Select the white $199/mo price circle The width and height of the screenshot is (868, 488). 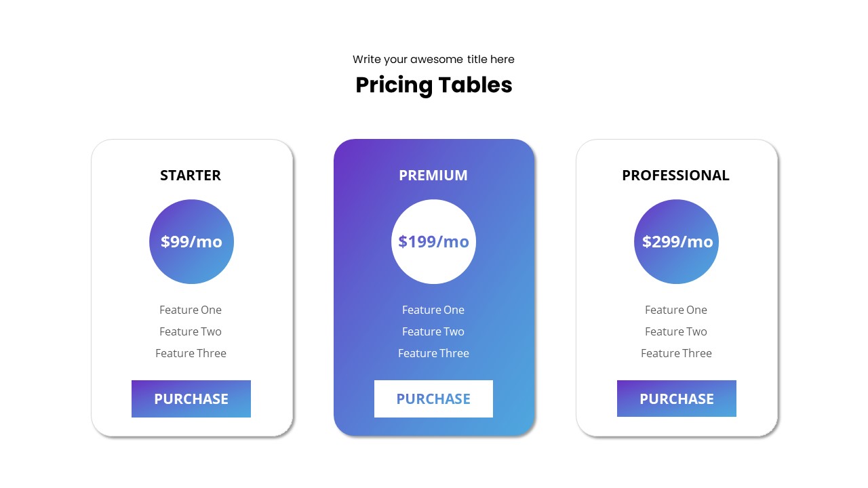tap(433, 241)
